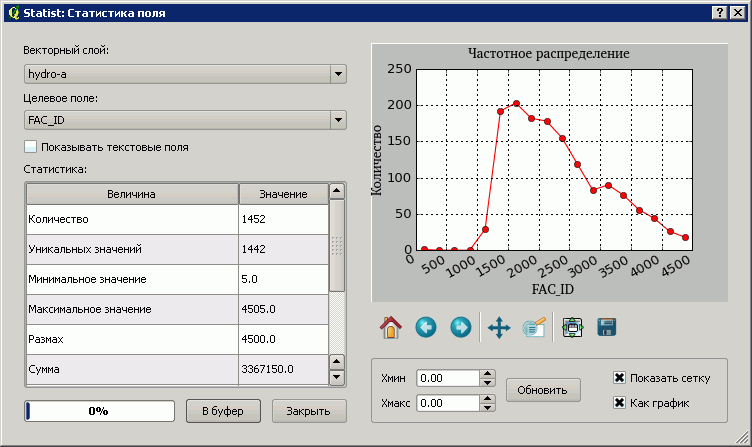This screenshot has height=447, width=752.
Task: Toggle the 'Как график' checkbox
Action: [x=620, y=403]
